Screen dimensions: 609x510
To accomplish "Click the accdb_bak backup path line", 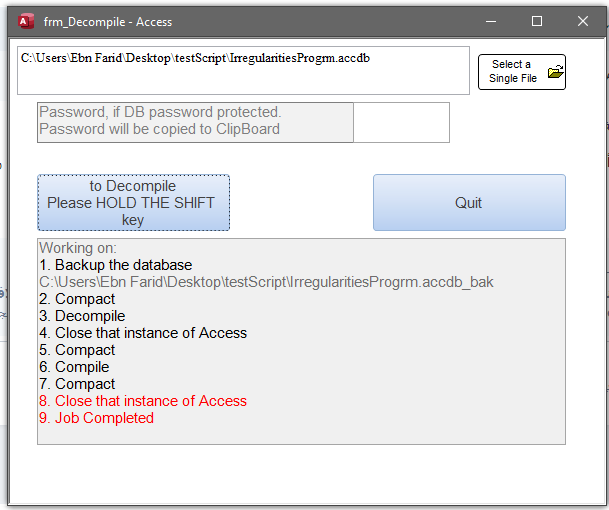I will 266,282.
